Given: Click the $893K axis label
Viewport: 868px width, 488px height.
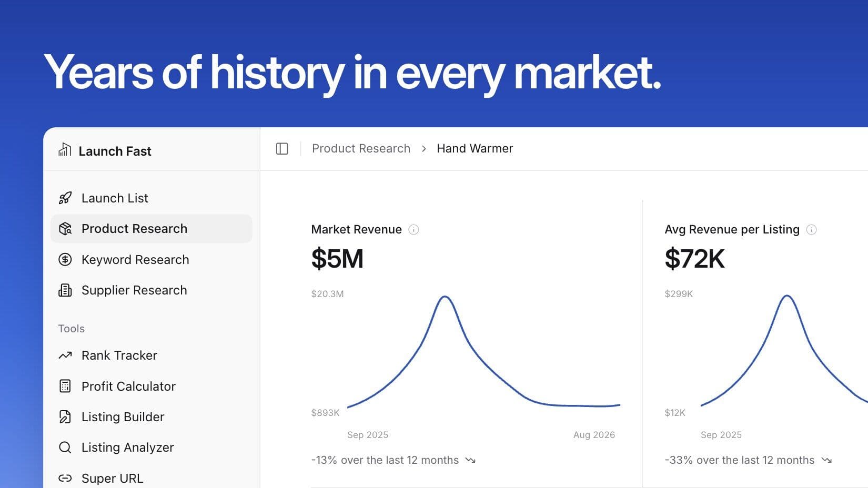Looking at the screenshot, I should pos(325,413).
